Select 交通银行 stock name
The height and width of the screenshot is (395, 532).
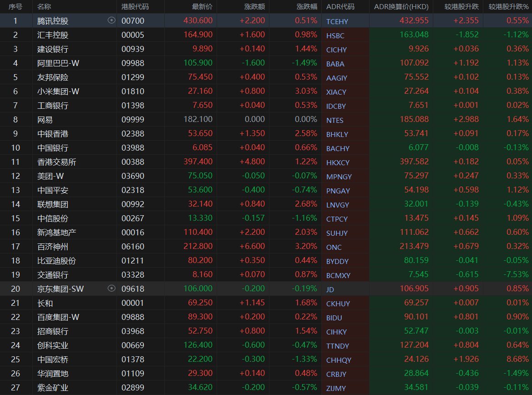click(53, 274)
